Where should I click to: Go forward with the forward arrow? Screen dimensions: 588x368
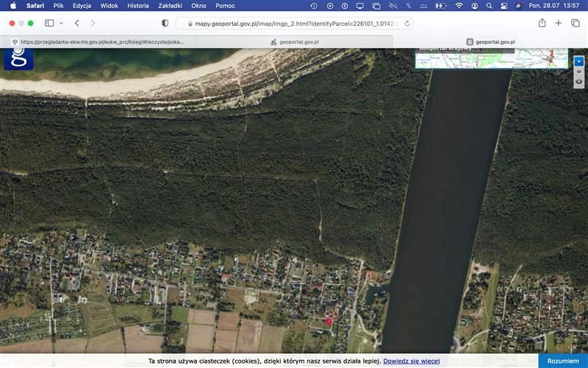93,23
